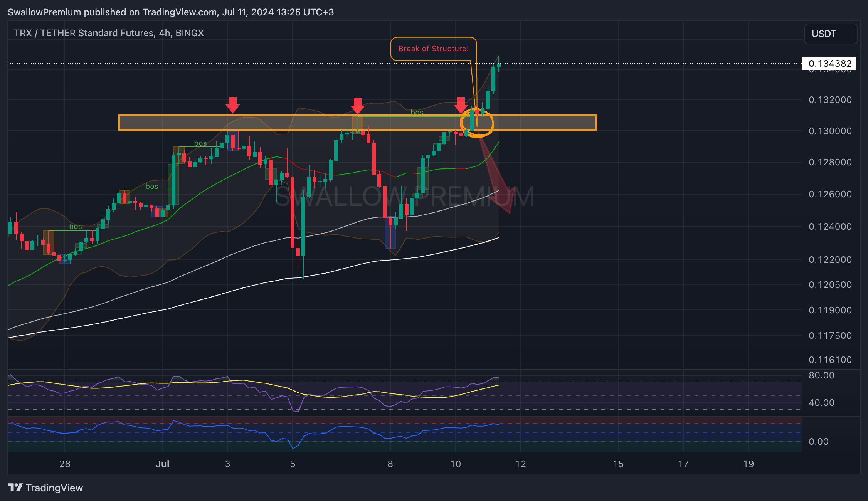Click the 0.00 lower indicator axis label
This screenshot has height=501, width=868.
(819, 442)
